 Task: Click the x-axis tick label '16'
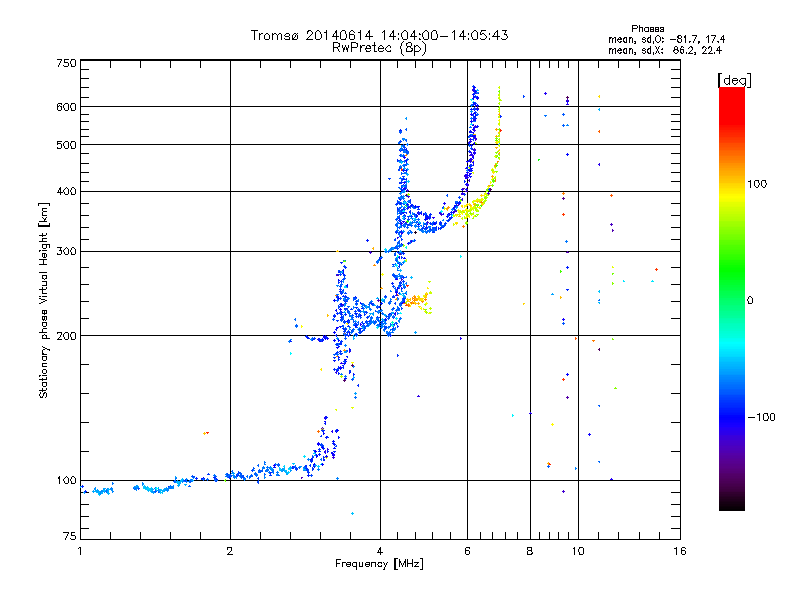coord(680,551)
